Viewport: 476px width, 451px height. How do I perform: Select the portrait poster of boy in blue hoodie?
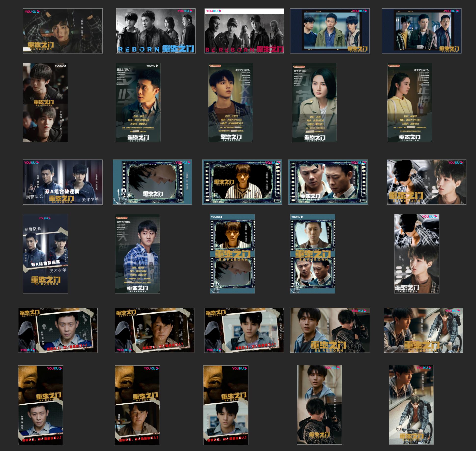(320, 405)
